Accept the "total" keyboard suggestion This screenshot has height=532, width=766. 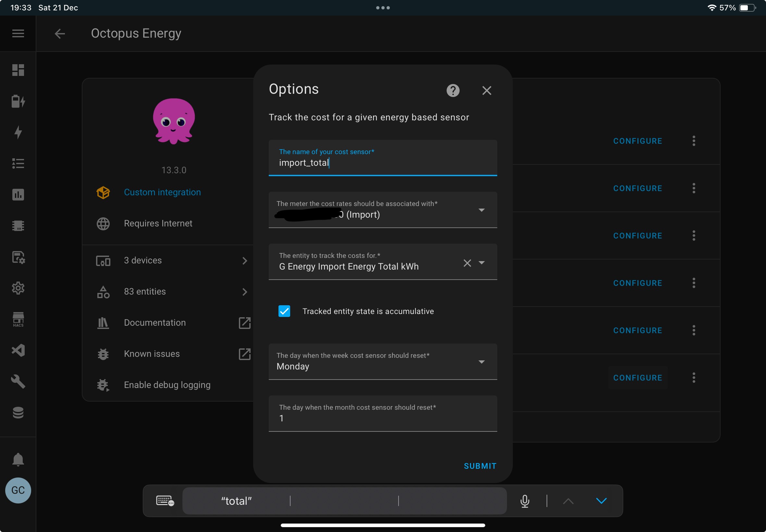pyautogui.click(x=236, y=501)
